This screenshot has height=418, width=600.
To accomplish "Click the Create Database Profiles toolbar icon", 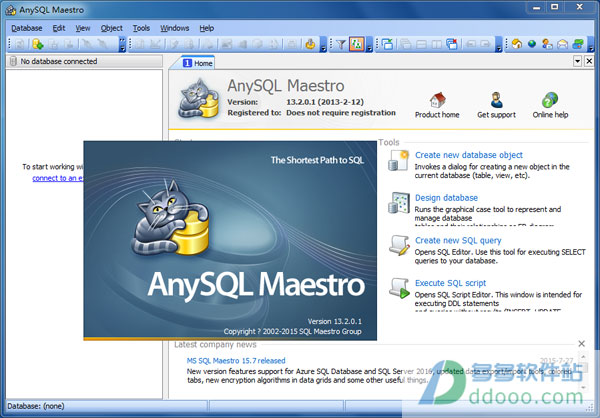I will [x=38, y=44].
